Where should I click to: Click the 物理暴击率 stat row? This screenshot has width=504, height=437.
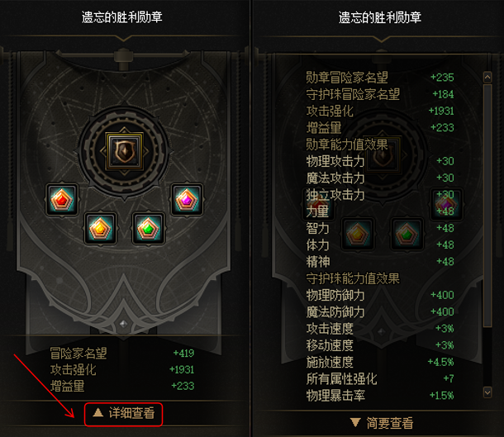(x=379, y=395)
